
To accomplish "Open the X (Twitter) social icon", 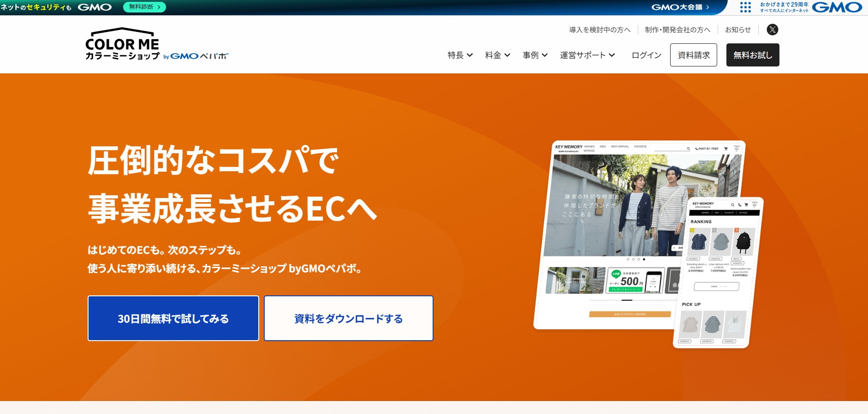I will (772, 30).
